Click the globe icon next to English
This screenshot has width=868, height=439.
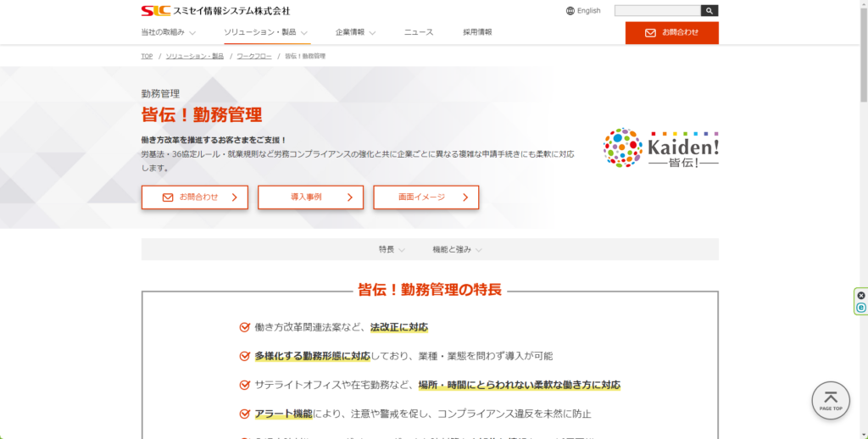point(570,10)
